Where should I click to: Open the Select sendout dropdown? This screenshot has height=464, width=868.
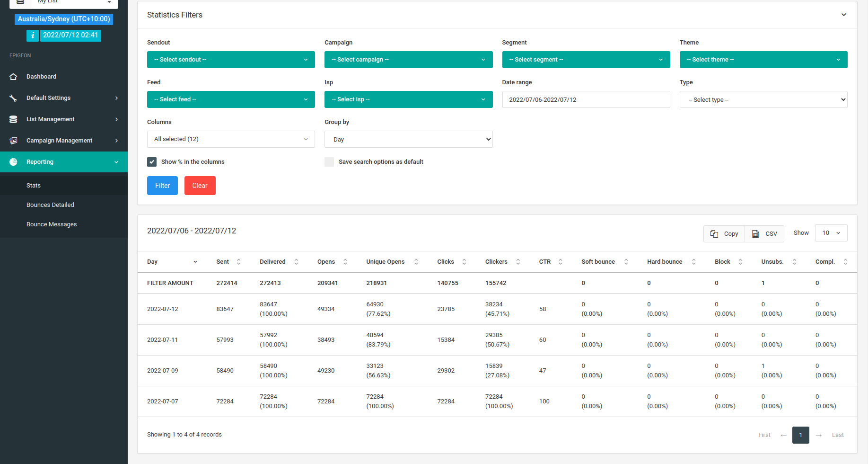tap(230, 59)
